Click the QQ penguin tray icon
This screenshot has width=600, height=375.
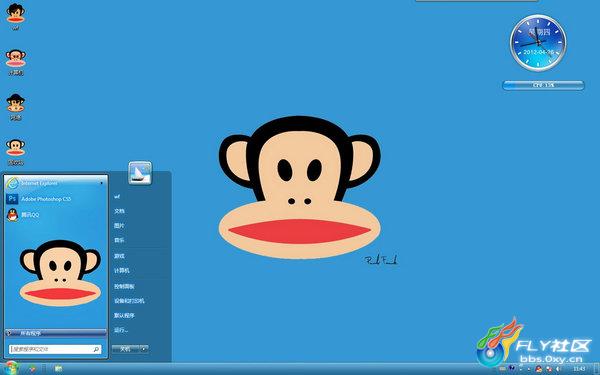click(x=539, y=369)
